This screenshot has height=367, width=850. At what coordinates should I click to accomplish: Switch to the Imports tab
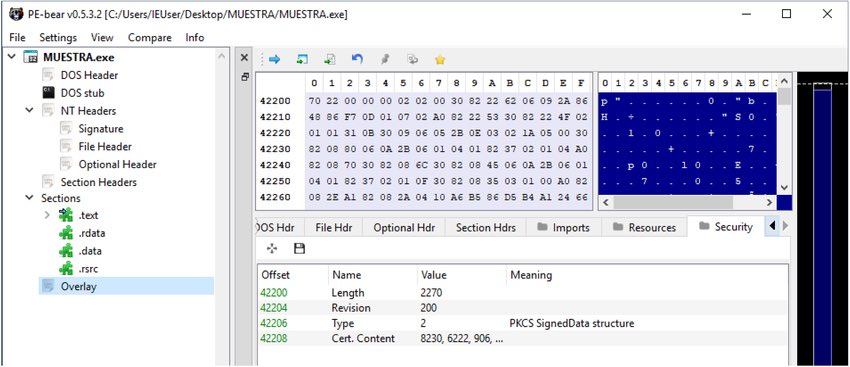[564, 228]
